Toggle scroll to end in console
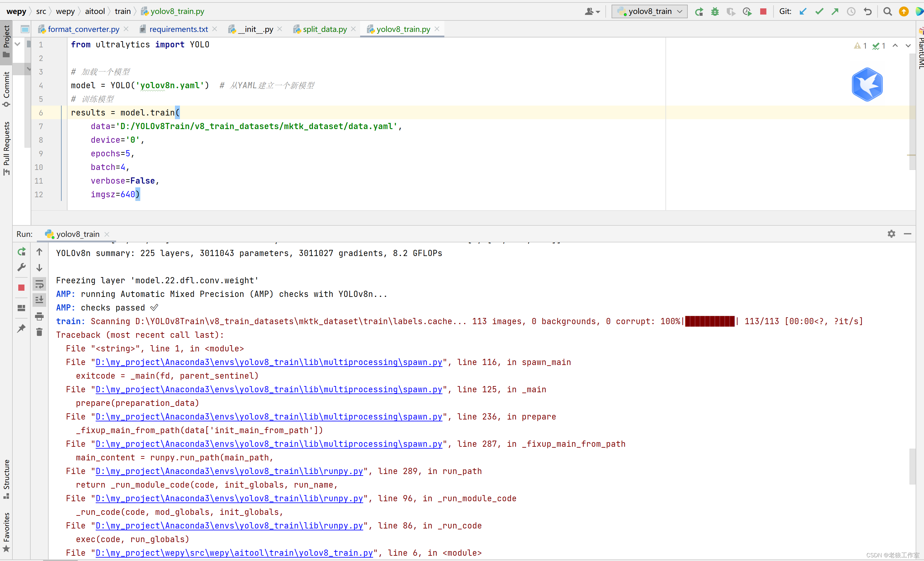 tap(39, 300)
